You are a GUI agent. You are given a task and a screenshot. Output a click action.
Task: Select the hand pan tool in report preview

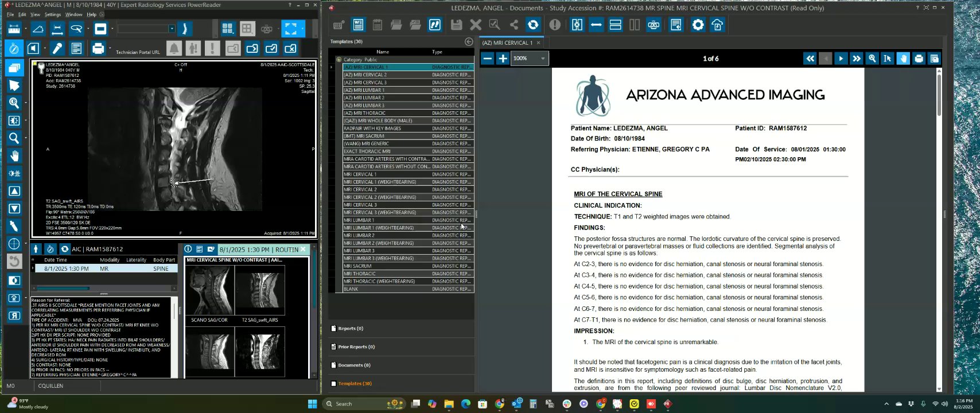pyautogui.click(x=903, y=59)
